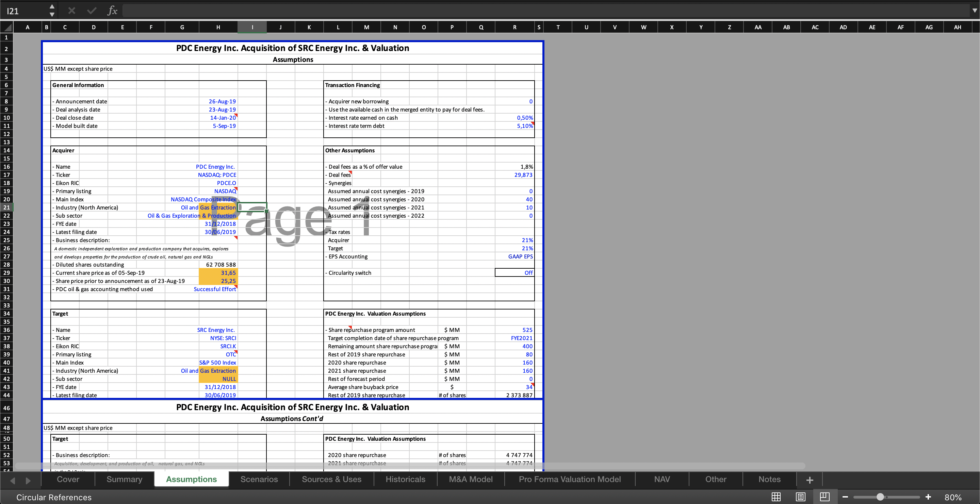Open Pro Forma Valuation Model tab
Viewport: 980px width, 504px height.
click(x=570, y=479)
